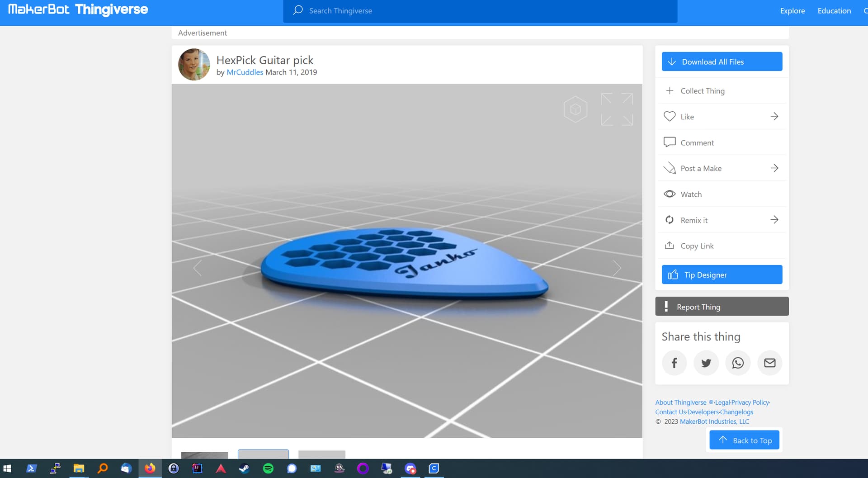The width and height of the screenshot is (868, 478).
Task: Expand the Remix it arrow
Action: click(x=774, y=220)
